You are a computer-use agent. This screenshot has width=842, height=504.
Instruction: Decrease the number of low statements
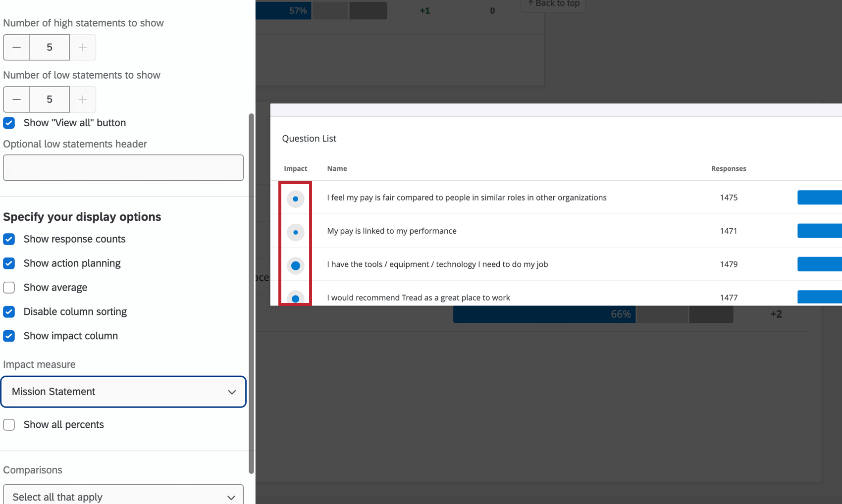pyautogui.click(x=16, y=99)
